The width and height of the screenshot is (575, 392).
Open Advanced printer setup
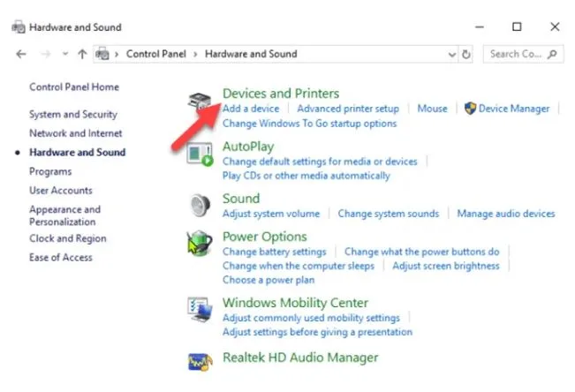coord(348,109)
